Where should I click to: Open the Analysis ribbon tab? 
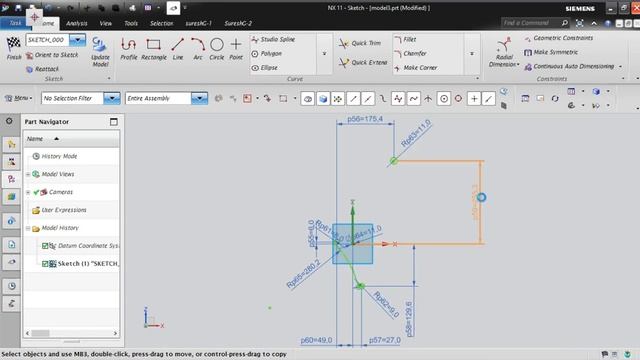pos(76,23)
